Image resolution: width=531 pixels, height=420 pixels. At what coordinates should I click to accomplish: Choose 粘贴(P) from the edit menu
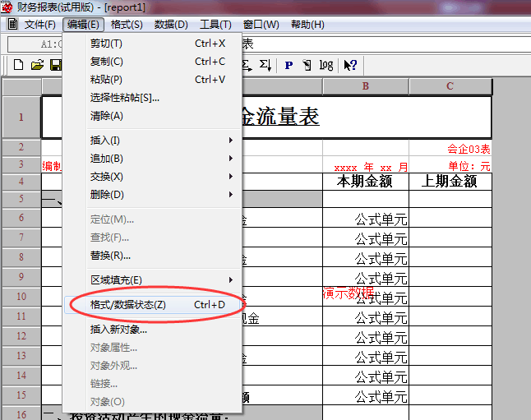[152, 79]
